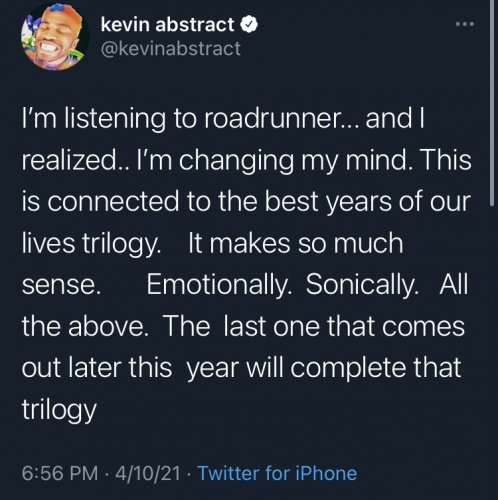
Task: Click the phrase best years of our
Action: pyautogui.click(x=368, y=201)
